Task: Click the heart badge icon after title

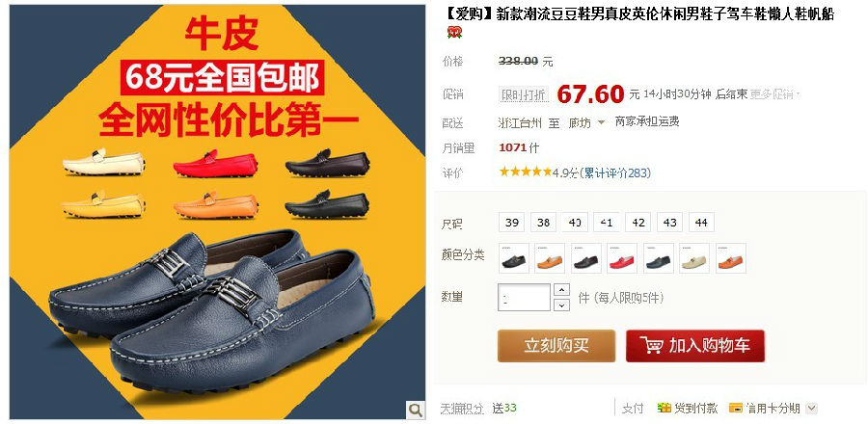Action: click(454, 33)
